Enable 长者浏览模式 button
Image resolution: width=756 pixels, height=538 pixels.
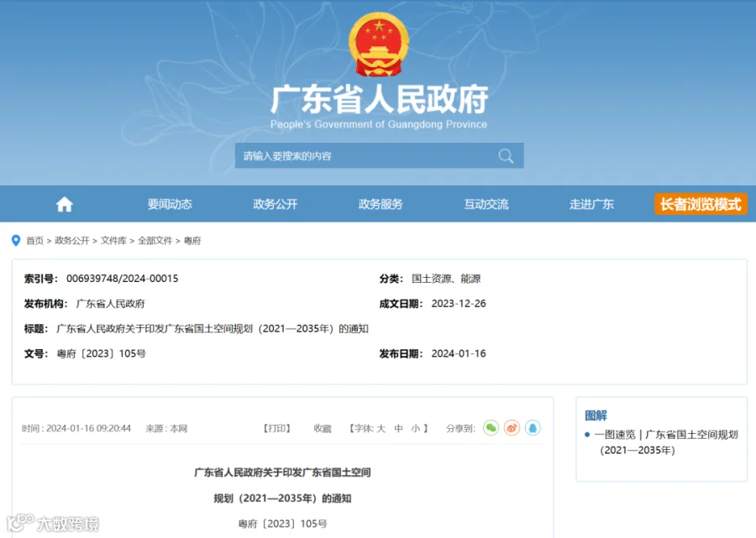pos(701,204)
